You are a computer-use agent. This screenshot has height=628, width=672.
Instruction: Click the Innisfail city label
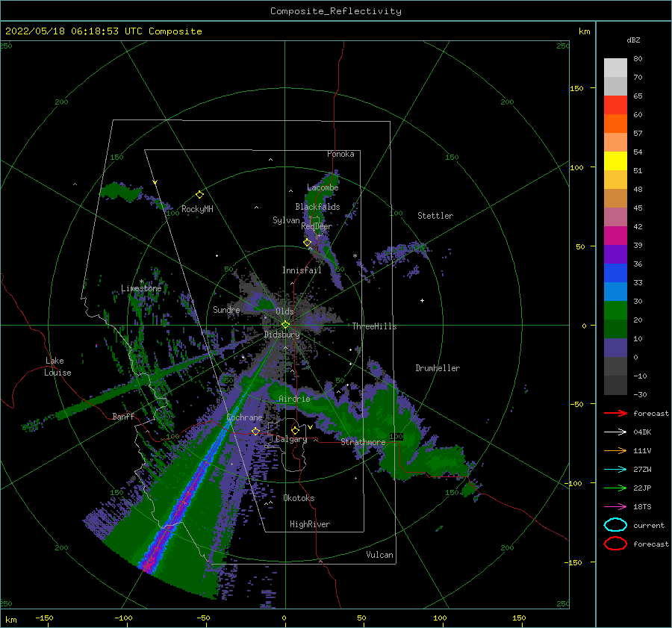[x=302, y=270]
